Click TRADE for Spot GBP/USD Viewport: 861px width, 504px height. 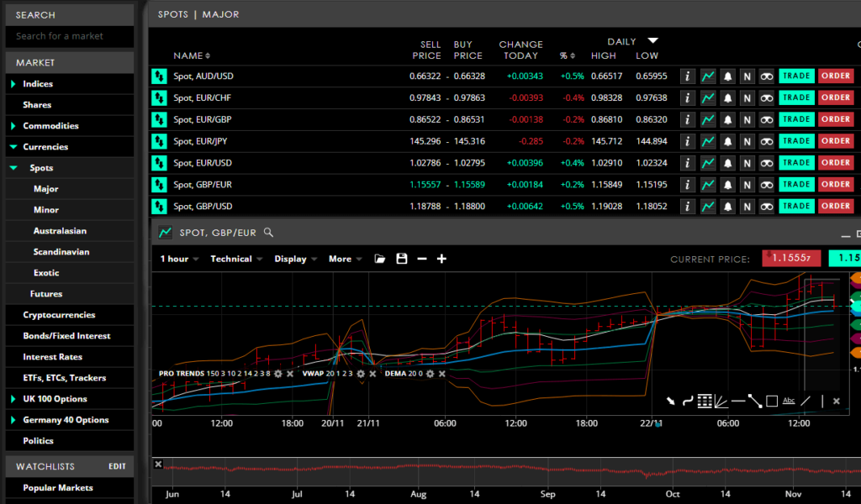tap(796, 206)
